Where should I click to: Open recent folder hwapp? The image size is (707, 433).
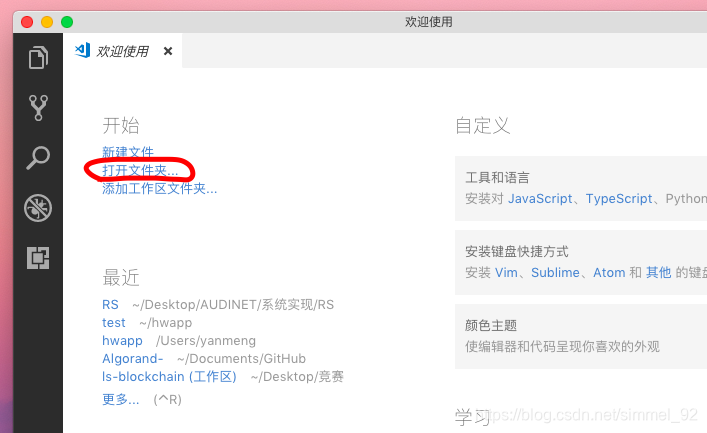tap(122, 341)
